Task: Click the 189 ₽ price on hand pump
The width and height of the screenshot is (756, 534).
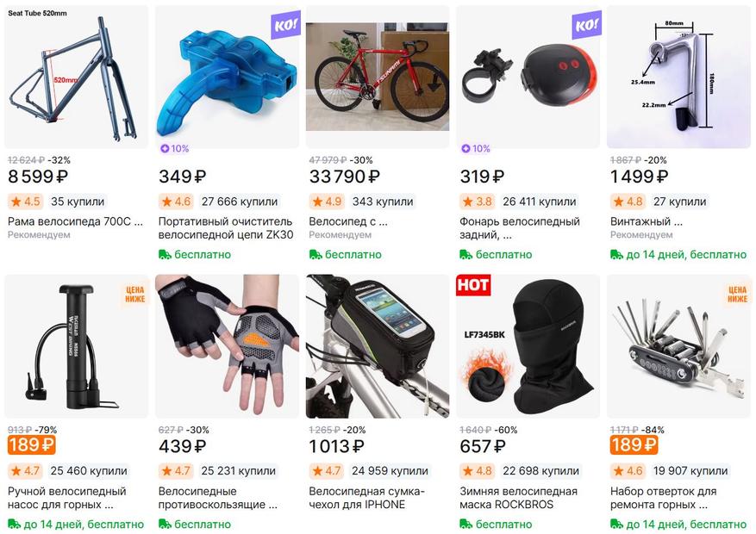Action: click(x=31, y=445)
